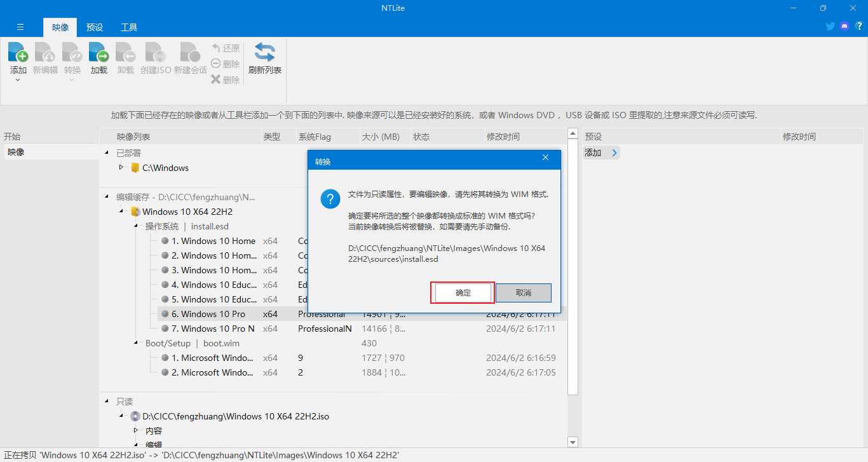
Task: Open the hamburger menu in the ribbon
Action: click(x=20, y=27)
